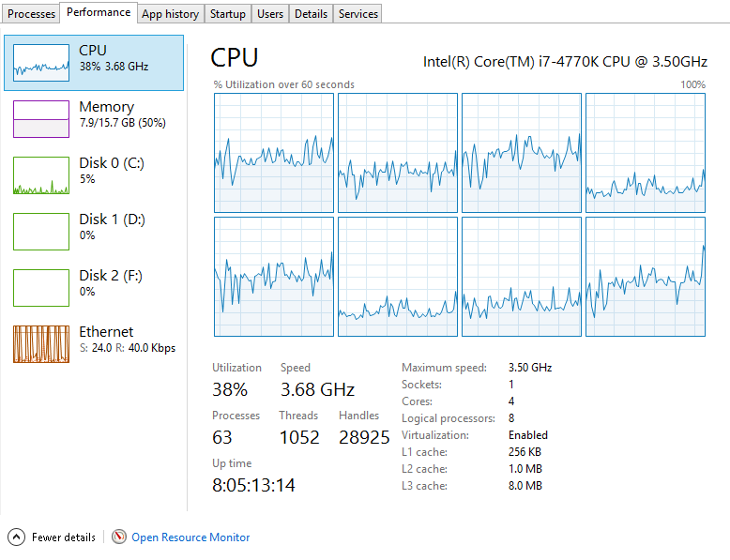Click the bottom-left logical processor graph
This screenshot has height=560, width=730.
point(274,276)
